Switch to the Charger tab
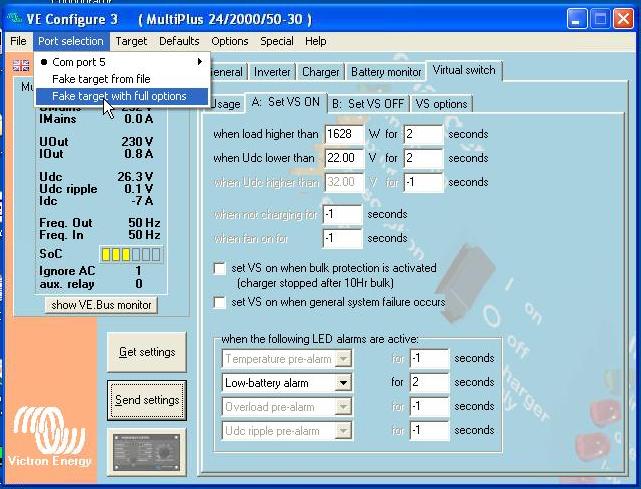 pos(320,72)
